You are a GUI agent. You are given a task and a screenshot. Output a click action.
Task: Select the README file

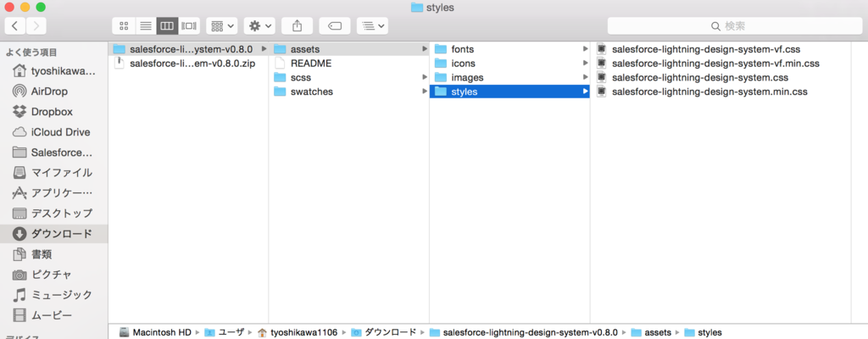(x=348, y=64)
